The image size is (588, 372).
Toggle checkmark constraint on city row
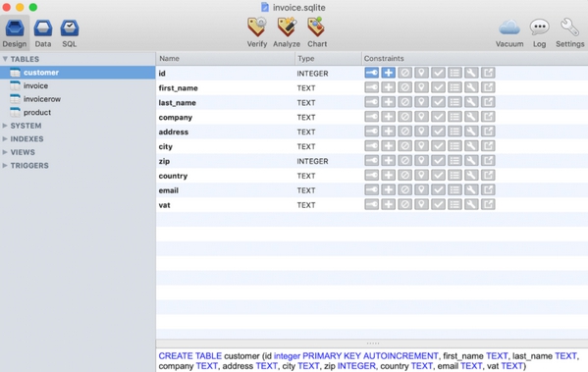438,146
